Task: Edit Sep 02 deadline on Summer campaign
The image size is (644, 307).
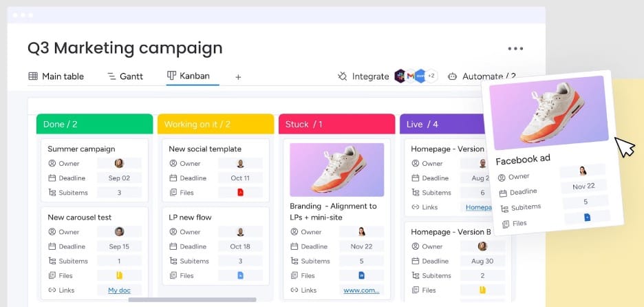Action: (119, 178)
